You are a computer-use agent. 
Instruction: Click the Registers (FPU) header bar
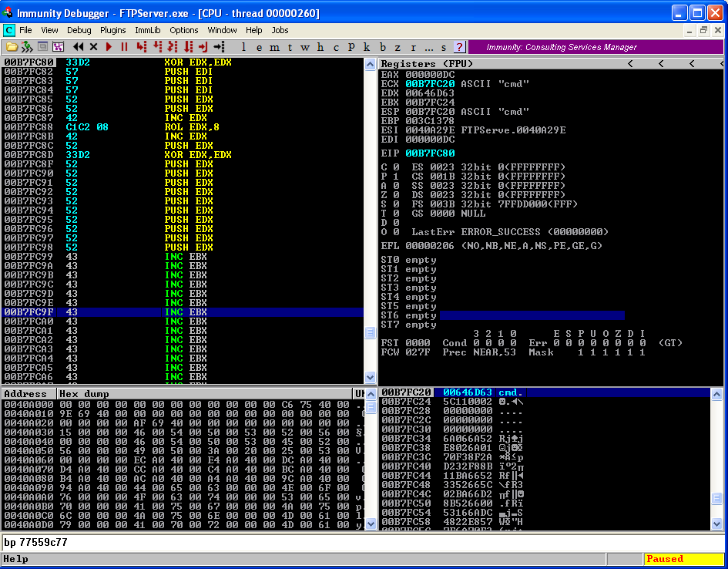coord(551,64)
